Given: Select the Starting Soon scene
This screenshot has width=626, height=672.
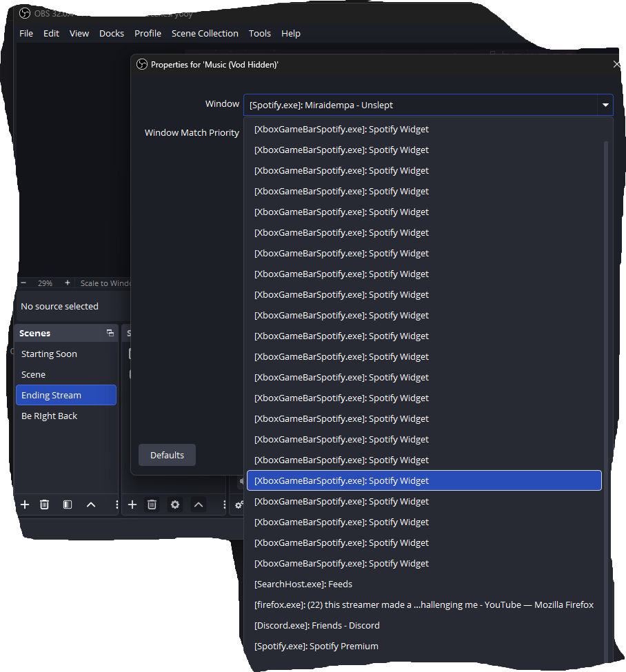Looking at the screenshot, I should (x=66, y=354).
